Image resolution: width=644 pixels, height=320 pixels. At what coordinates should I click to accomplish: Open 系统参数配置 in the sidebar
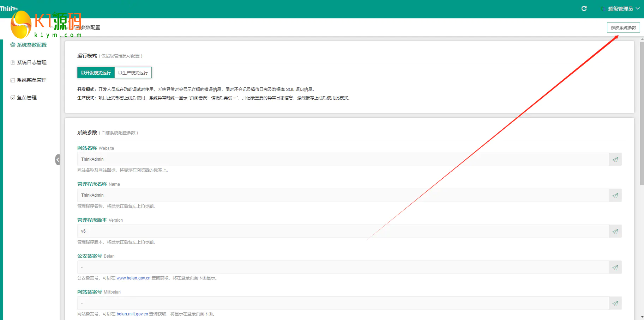29,45
